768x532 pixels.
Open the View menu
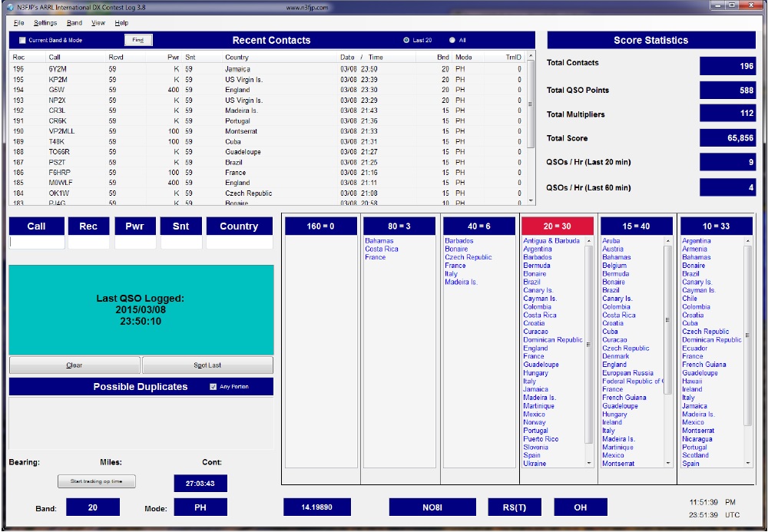click(x=98, y=23)
